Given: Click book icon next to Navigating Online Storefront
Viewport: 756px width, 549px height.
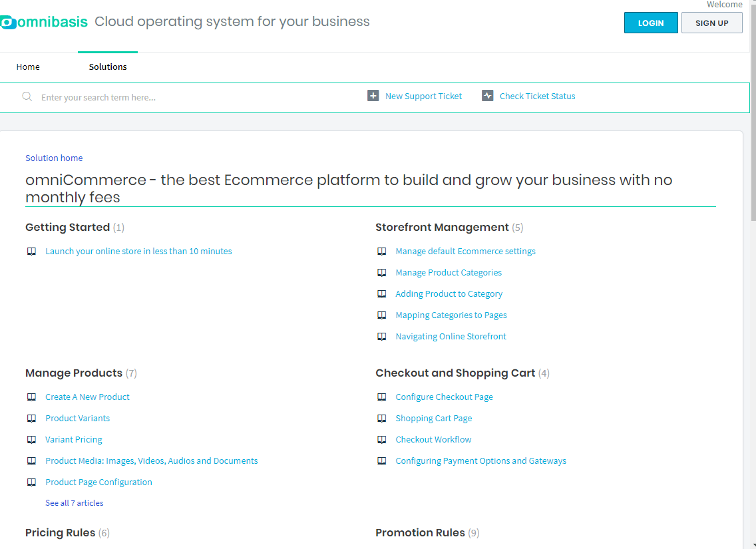Looking at the screenshot, I should pos(381,337).
